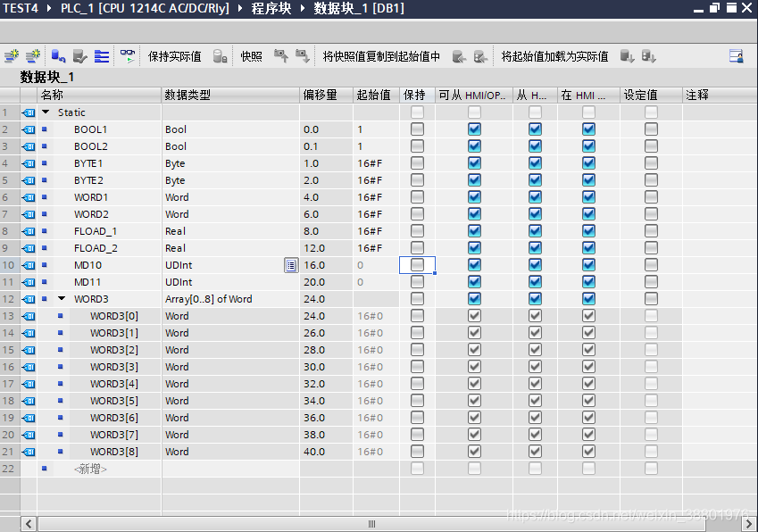Screen dimensions: 758x532
Task: Click second load-start-values icon after 将起始值加载为实际值
Action: (648, 56)
